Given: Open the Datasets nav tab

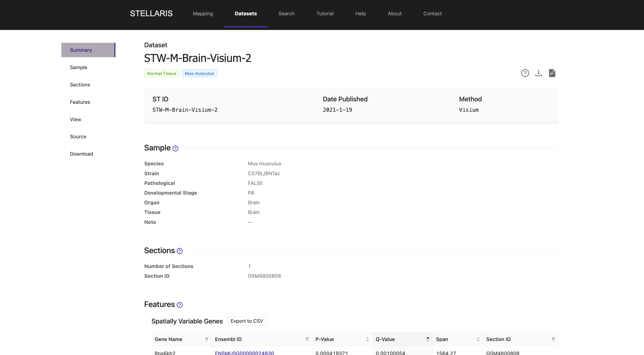Looking at the screenshot, I should pos(246,14).
